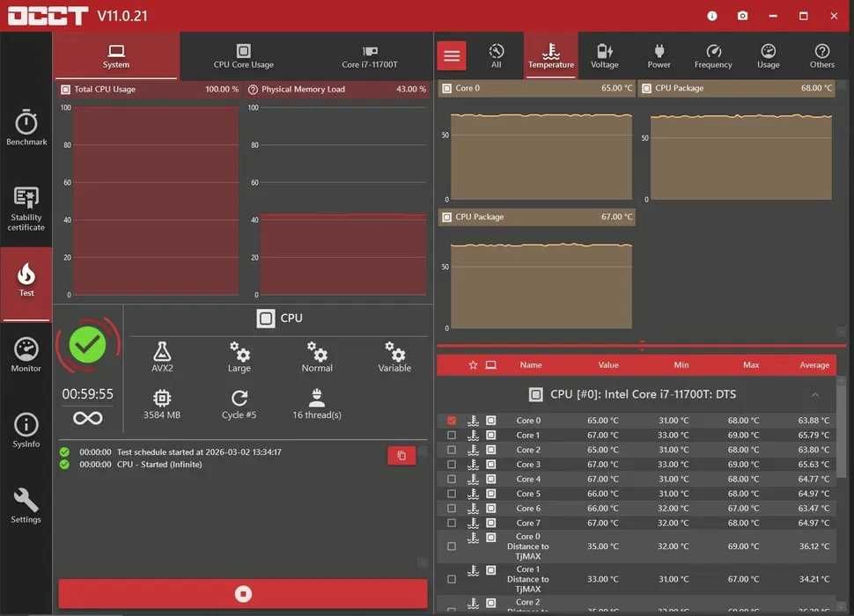Click the thermometer icon in Core 3 row
The image size is (854, 616).
point(473,464)
